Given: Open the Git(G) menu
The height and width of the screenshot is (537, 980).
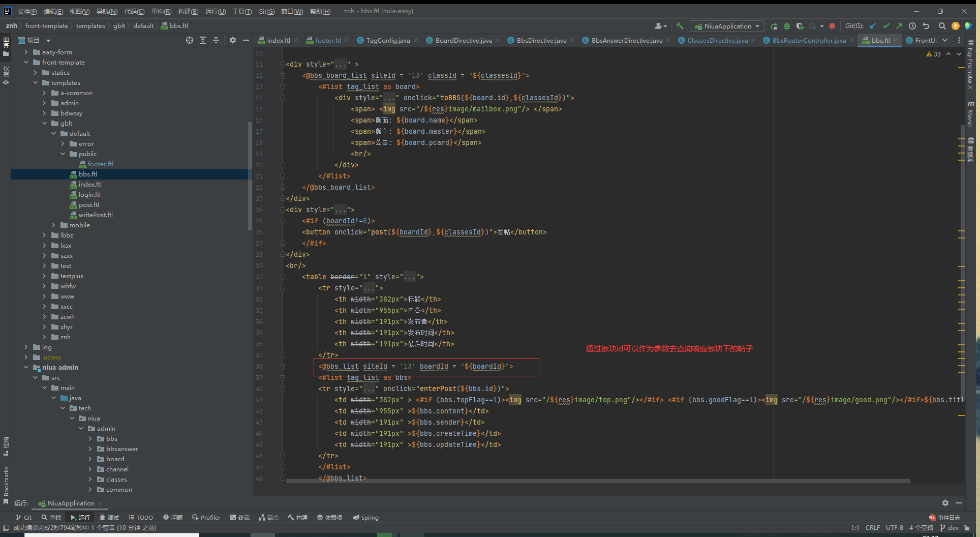Looking at the screenshot, I should (x=266, y=11).
